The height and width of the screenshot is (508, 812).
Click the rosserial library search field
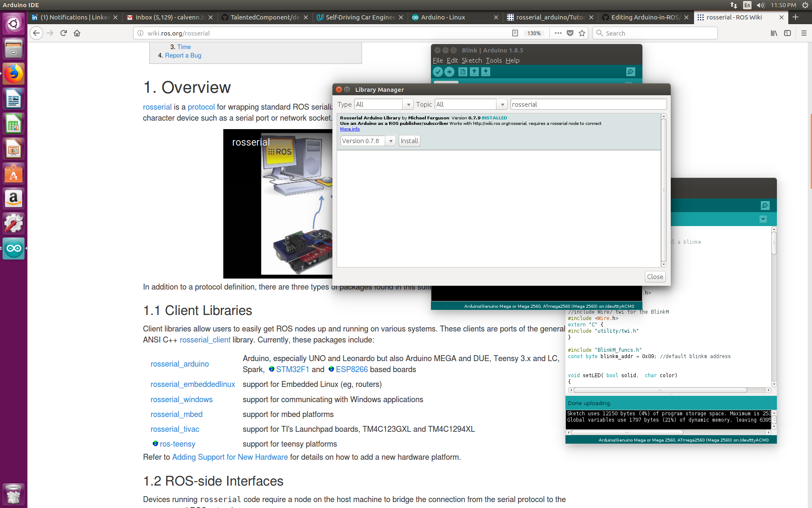[x=588, y=105]
